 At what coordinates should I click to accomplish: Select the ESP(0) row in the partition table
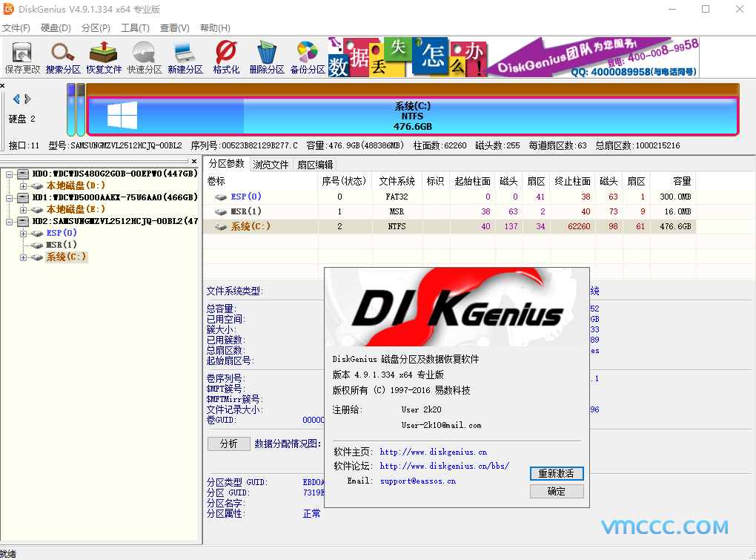pyautogui.click(x=449, y=197)
